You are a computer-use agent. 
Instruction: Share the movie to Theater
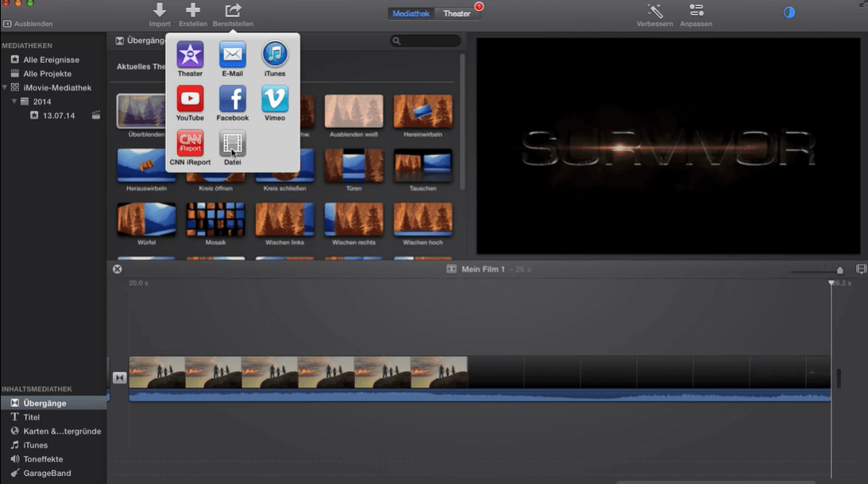tap(190, 54)
